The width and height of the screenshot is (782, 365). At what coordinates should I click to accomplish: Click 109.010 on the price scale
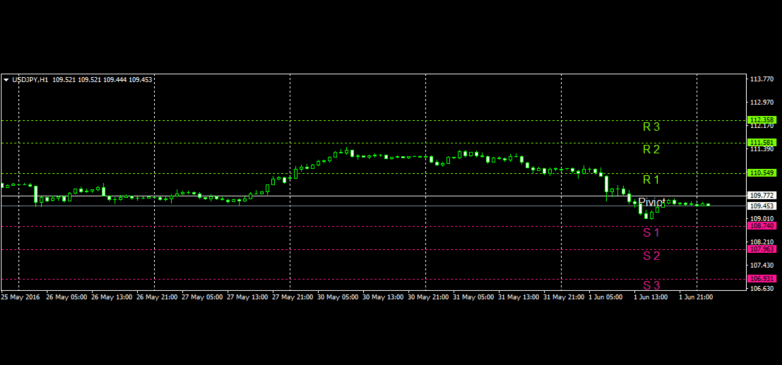pos(763,218)
